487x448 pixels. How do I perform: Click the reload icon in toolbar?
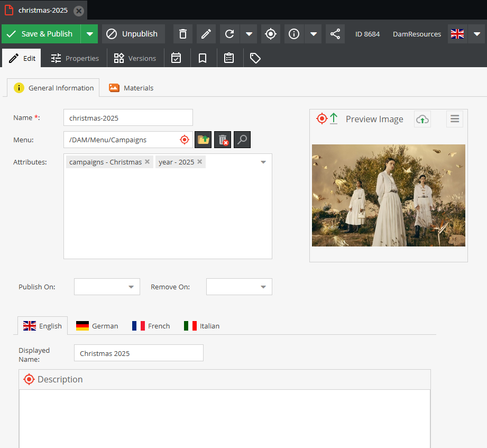(229, 34)
